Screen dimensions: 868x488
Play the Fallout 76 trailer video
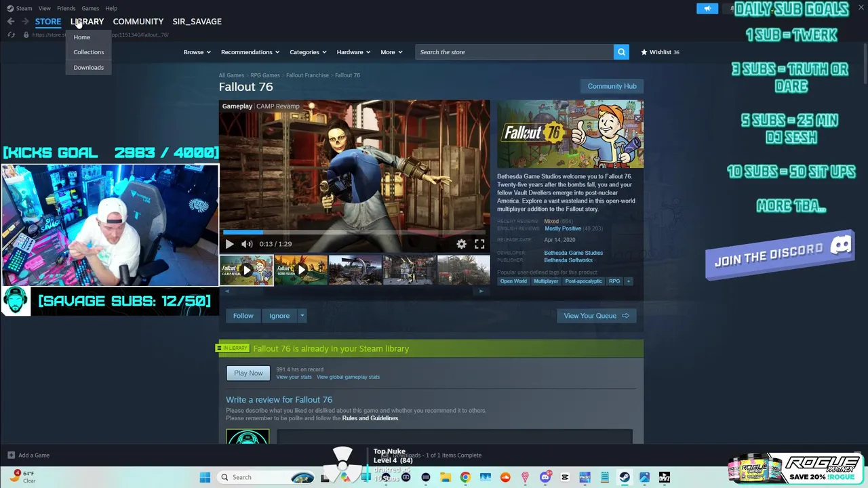(x=229, y=244)
